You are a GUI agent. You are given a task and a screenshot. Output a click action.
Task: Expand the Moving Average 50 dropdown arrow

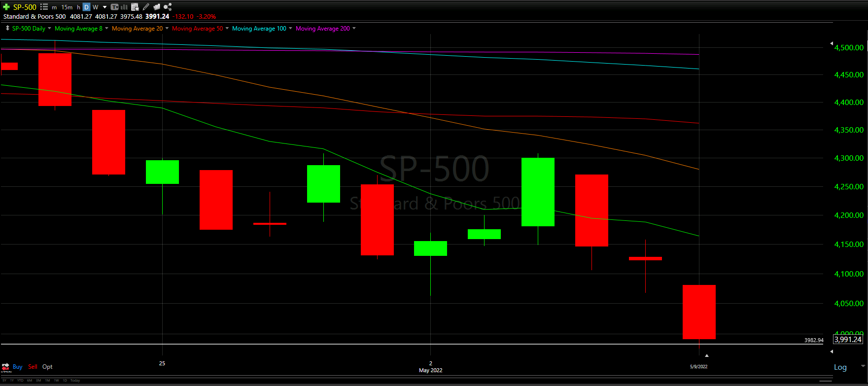(227, 29)
